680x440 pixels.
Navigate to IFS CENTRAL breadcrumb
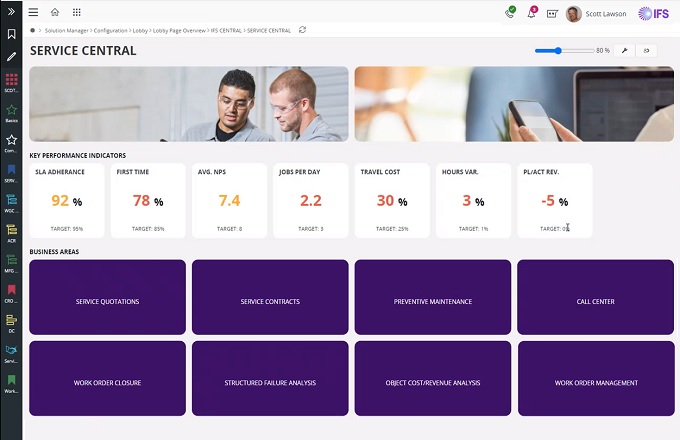[x=226, y=30]
